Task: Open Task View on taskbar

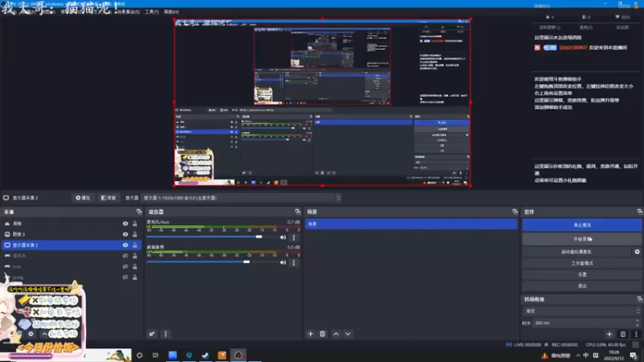Action: coord(155,355)
